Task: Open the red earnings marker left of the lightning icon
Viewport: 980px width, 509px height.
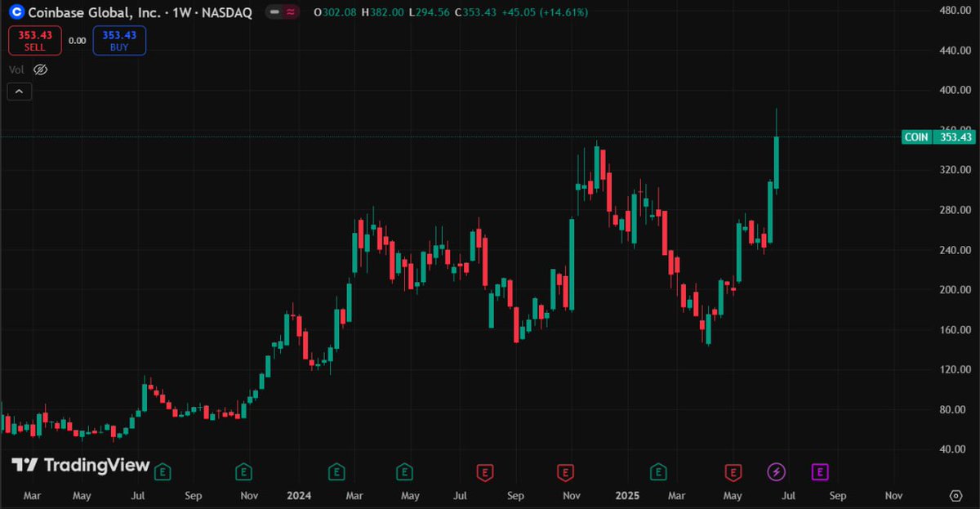Action: [x=733, y=471]
